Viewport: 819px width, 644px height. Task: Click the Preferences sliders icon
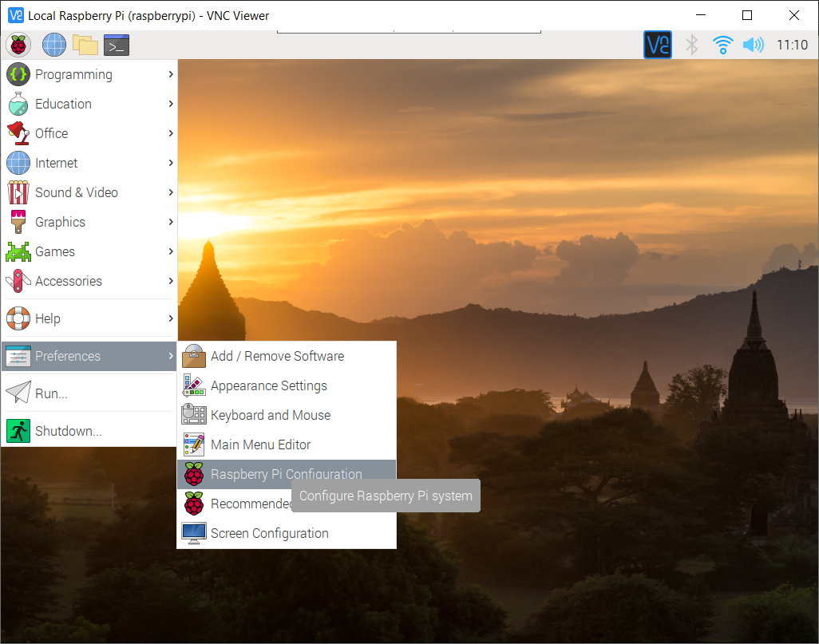(x=18, y=356)
